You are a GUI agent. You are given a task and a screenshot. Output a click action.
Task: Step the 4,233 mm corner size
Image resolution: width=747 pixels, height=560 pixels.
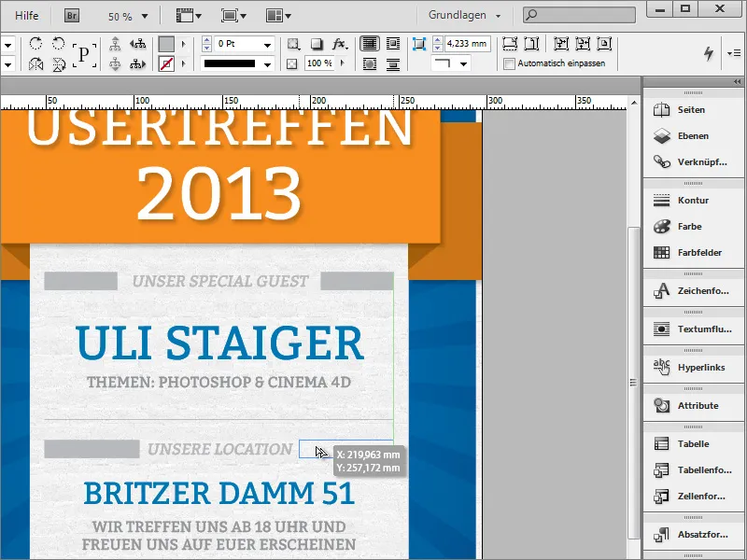(437, 44)
